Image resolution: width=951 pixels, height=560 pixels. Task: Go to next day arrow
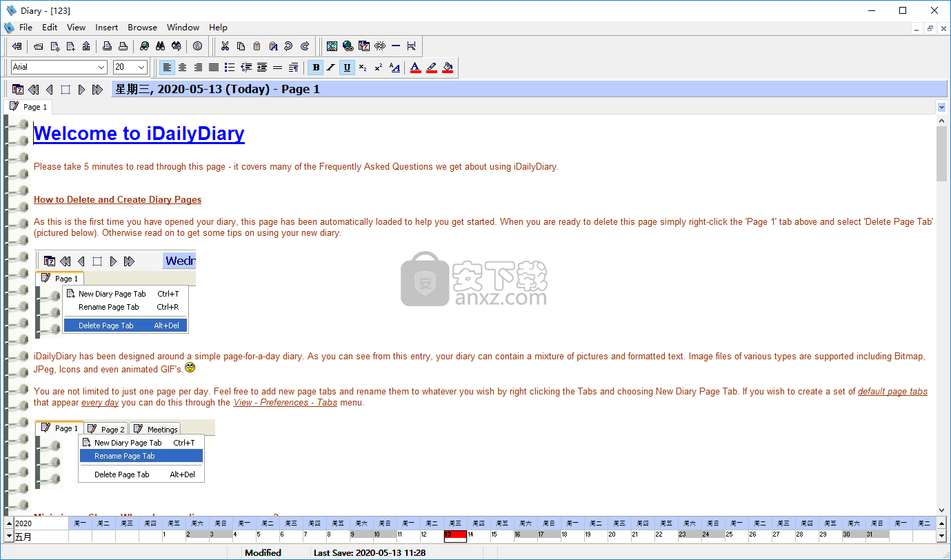pyautogui.click(x=81, y=89)
